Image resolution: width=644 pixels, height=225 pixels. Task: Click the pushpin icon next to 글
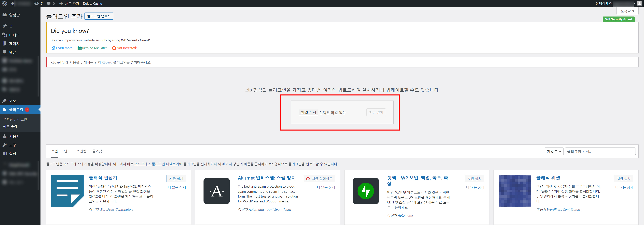[5, 26]
